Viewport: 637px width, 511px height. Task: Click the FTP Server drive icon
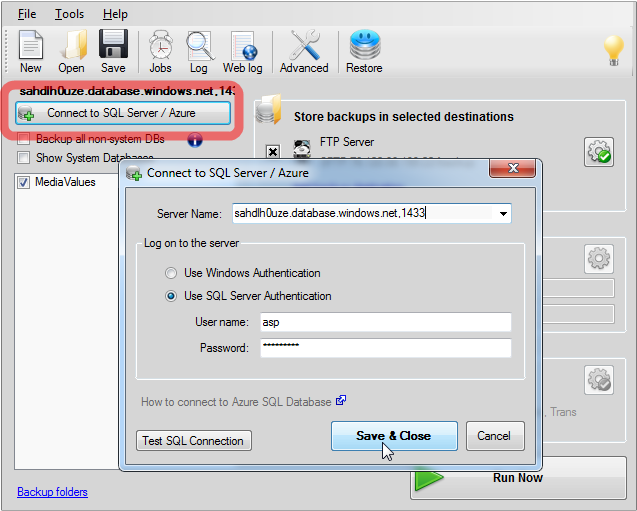click(x=302, y=149)
